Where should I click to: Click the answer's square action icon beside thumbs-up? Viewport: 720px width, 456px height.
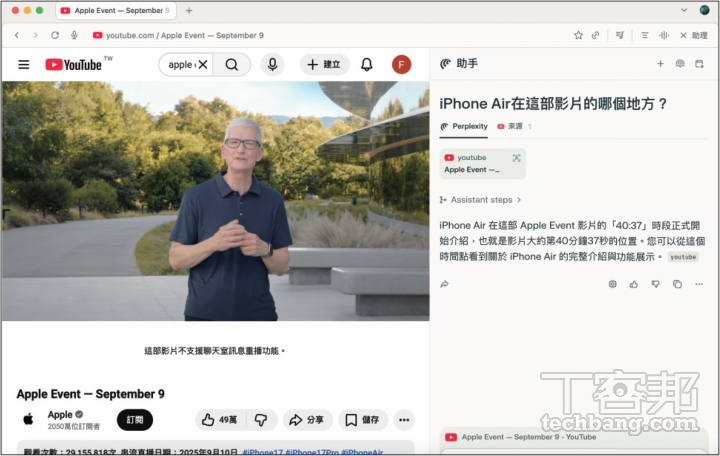tap(613, 284)
